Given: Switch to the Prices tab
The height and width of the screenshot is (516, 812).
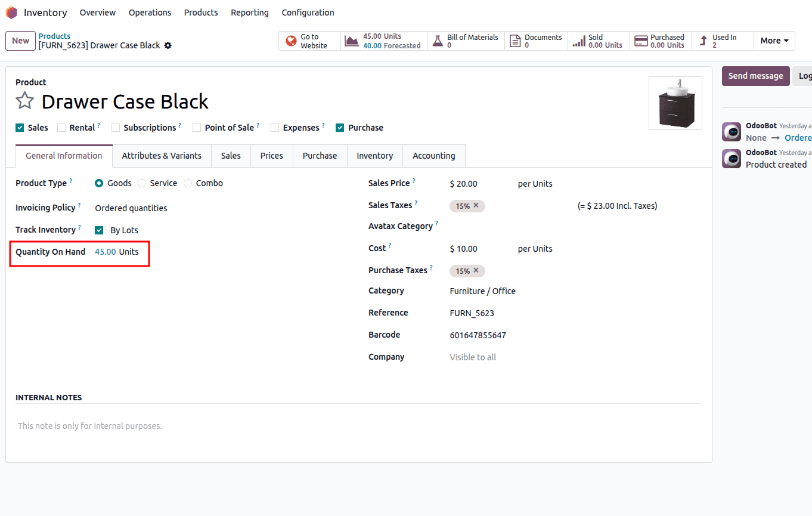Looking at the screenshot, I should tap(272, 156).
